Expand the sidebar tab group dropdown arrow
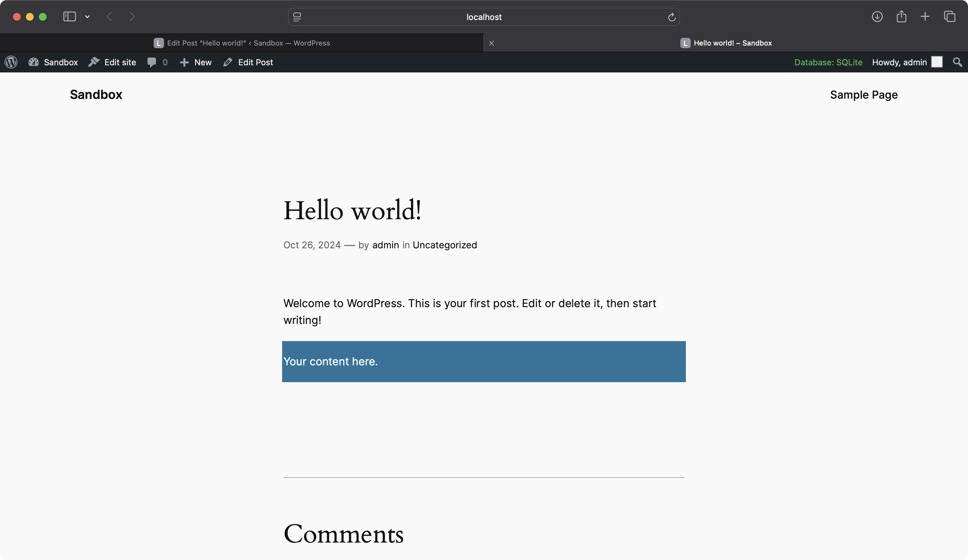The width and height of the screenshot is (968, 560). (87, 16)
